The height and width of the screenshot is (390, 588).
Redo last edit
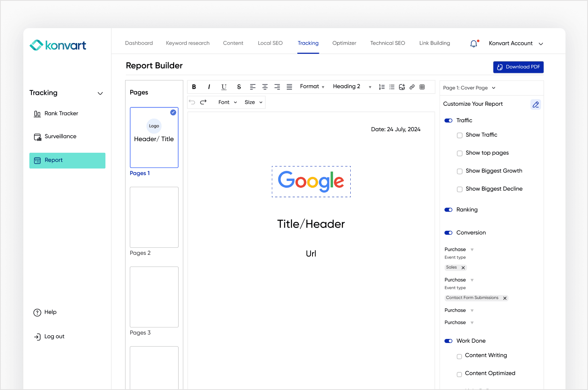pyautogui.click(x=203, y=102)
